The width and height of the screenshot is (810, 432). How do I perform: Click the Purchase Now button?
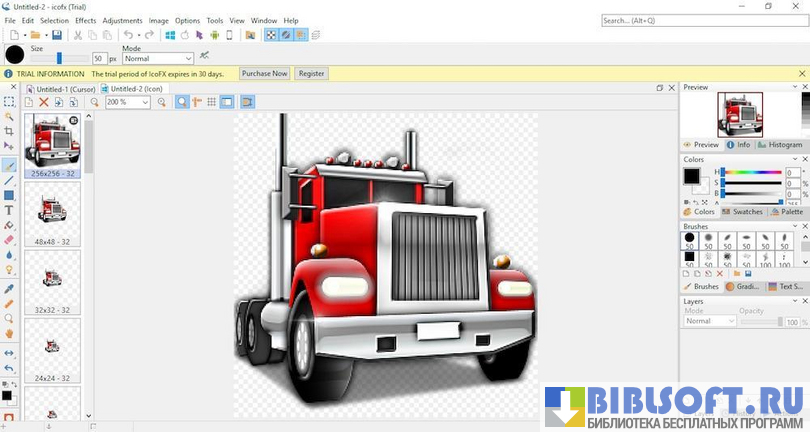[x=264, y=73]
